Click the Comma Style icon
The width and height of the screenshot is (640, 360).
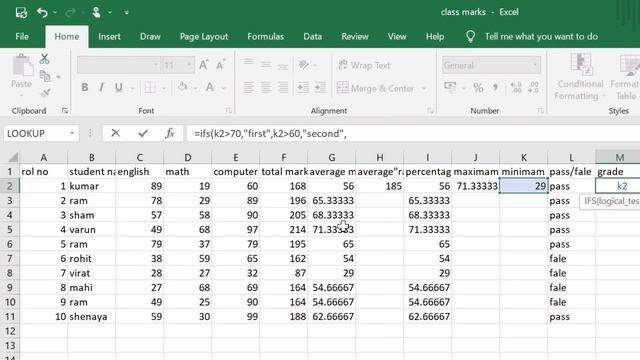click(495, 87)
